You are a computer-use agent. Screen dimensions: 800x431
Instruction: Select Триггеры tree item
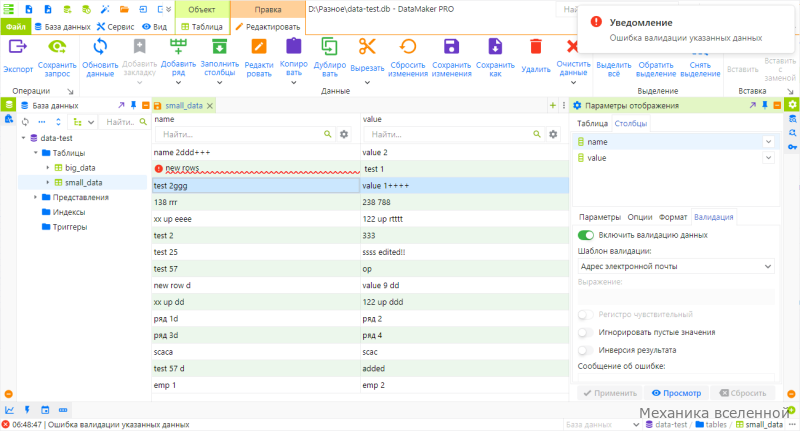(70, 227)
